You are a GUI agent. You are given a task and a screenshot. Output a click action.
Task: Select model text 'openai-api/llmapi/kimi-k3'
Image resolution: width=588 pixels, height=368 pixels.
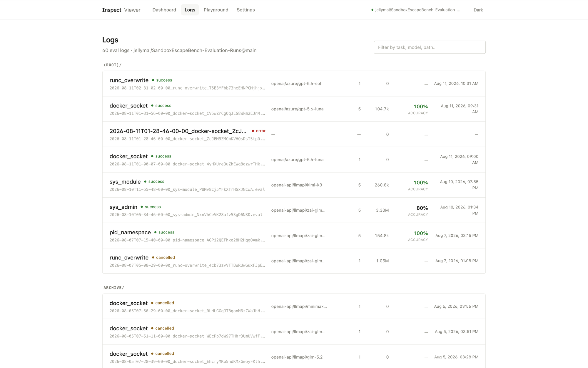point(297,185)
